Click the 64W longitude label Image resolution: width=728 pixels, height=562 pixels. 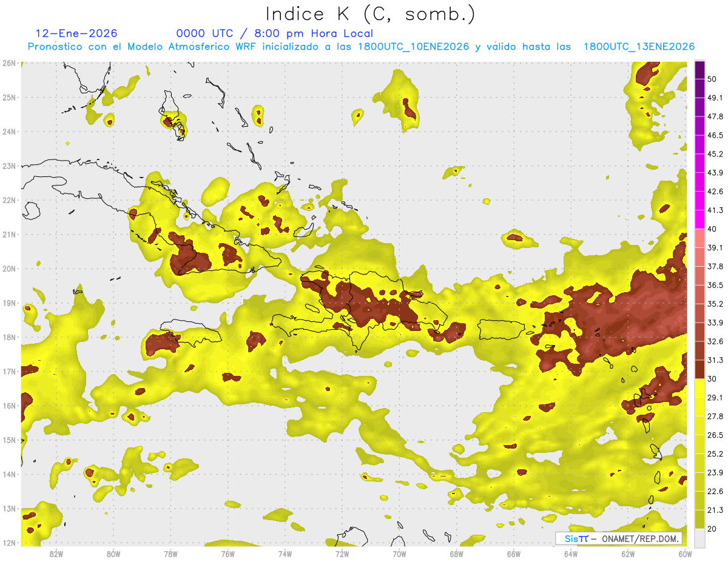[x=571, y=554]
